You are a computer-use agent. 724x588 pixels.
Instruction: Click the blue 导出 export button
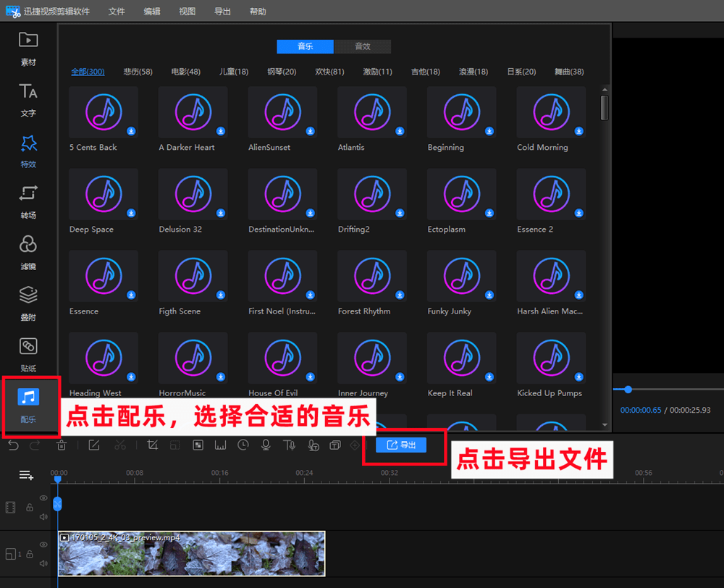click(x=401, y=445)
